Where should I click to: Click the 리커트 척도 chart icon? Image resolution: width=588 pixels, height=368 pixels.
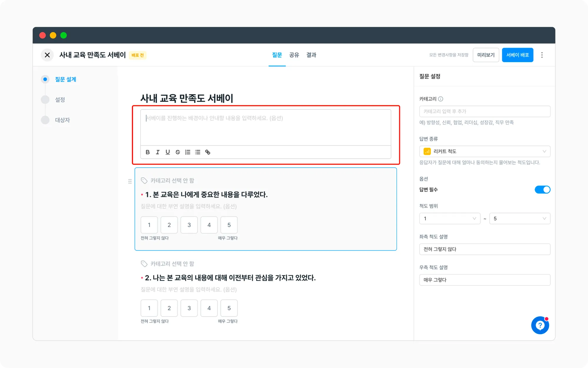pos(427,151)
